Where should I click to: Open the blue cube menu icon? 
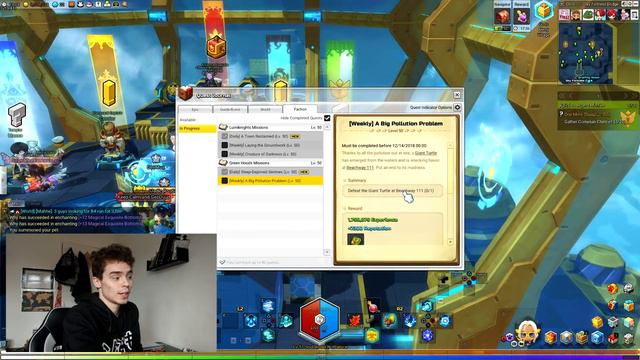597,338
